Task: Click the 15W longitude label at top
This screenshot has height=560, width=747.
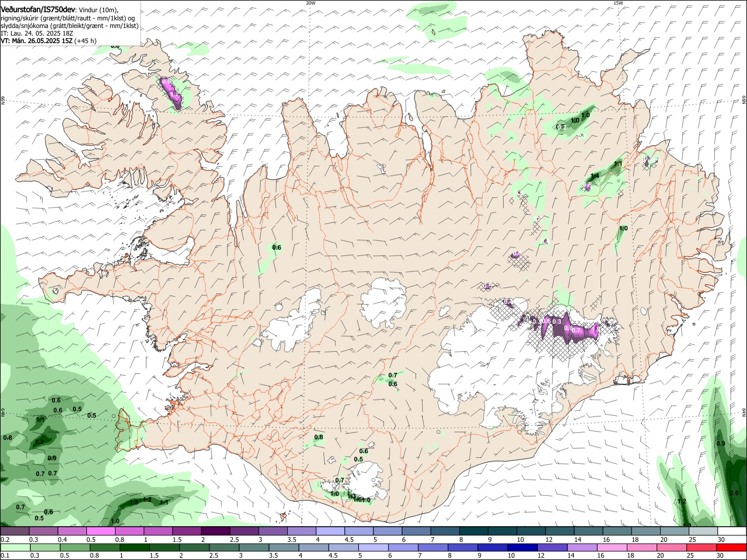Action: (x=618, y=3)
